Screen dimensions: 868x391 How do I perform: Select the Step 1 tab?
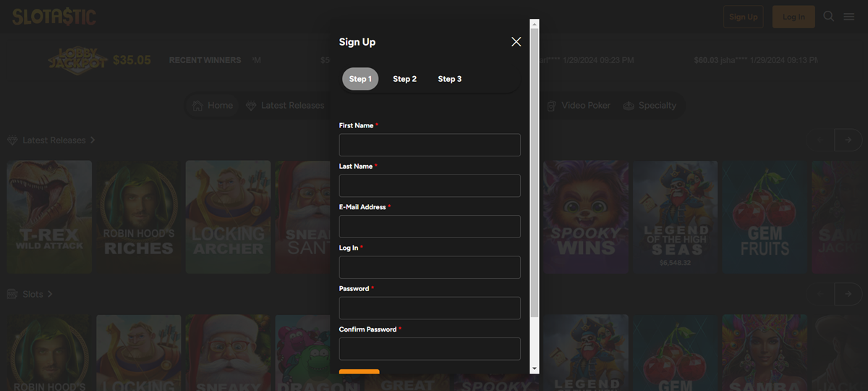pos(360,79)
